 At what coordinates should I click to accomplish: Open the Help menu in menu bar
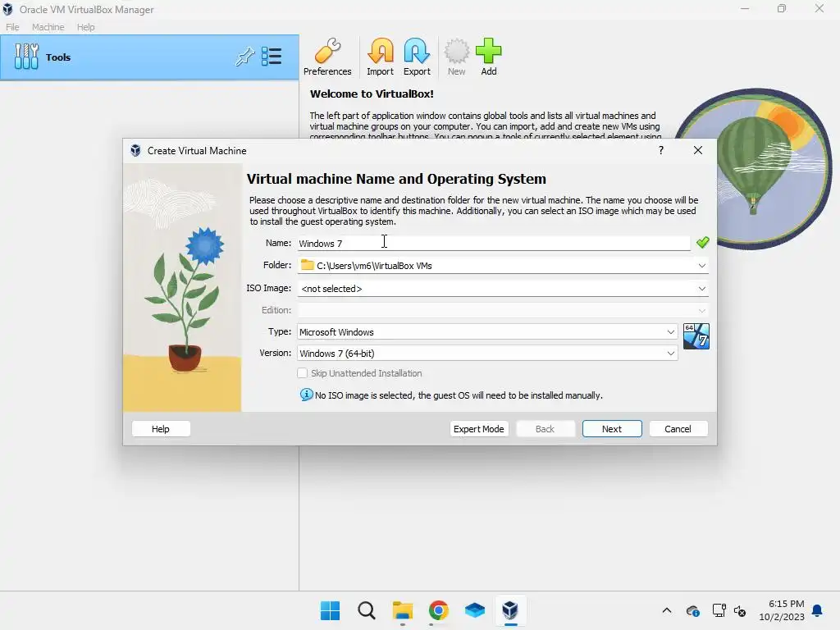85,27
